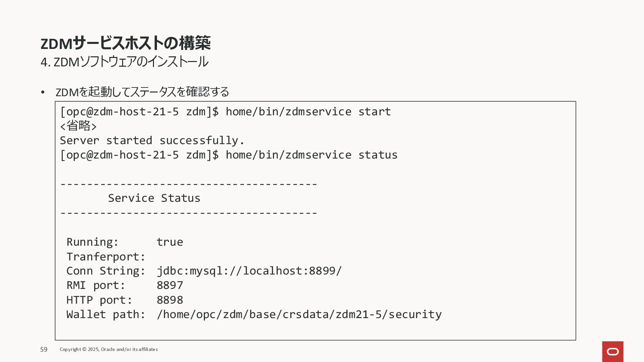The width and height of the screenshot is (644, 362).
Task: Click the Wallet path security directory
Action: tap(299, 314)
